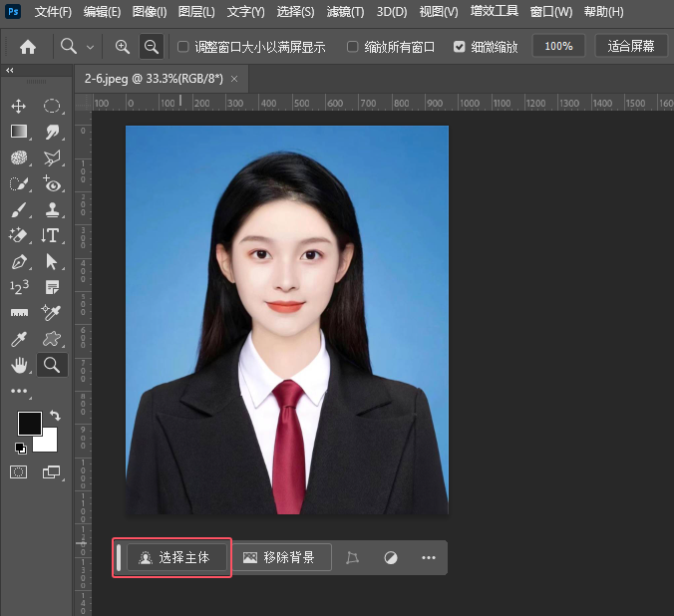Select the Hand tool
This screenshot has width=674, height=616.
click(19, 365)
